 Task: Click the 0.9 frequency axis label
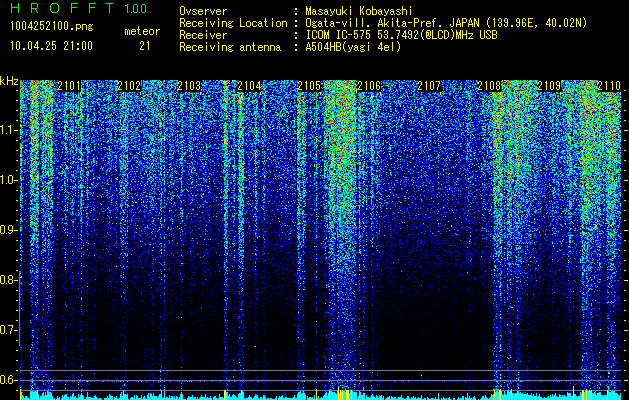click(8, 230)
